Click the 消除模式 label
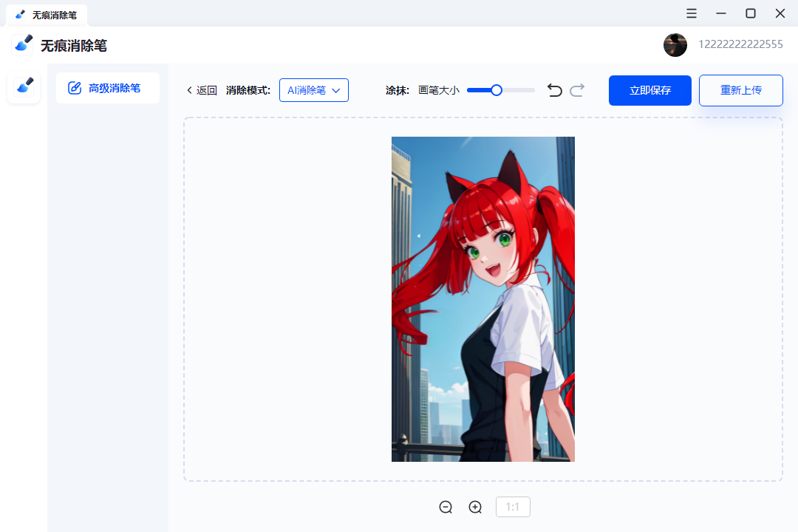Viewport: 798px width, 532px height. click(248, 91)
